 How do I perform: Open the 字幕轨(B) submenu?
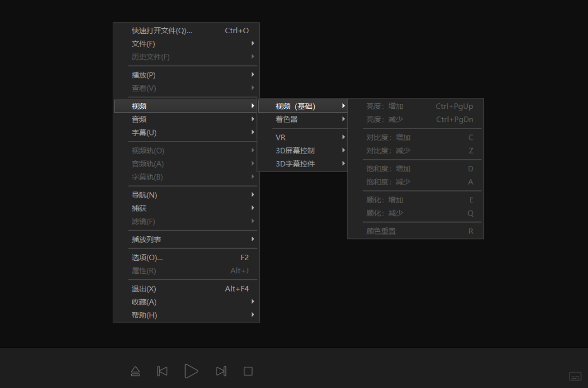(x=186, y=177)
